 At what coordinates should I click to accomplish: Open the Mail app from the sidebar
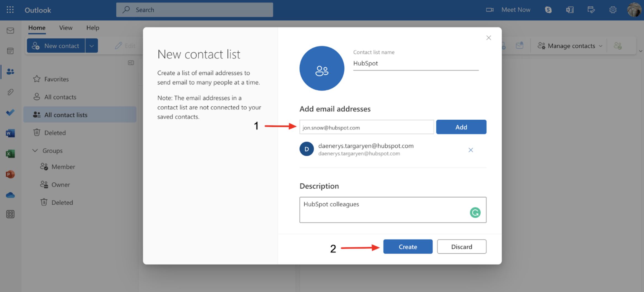10,31
